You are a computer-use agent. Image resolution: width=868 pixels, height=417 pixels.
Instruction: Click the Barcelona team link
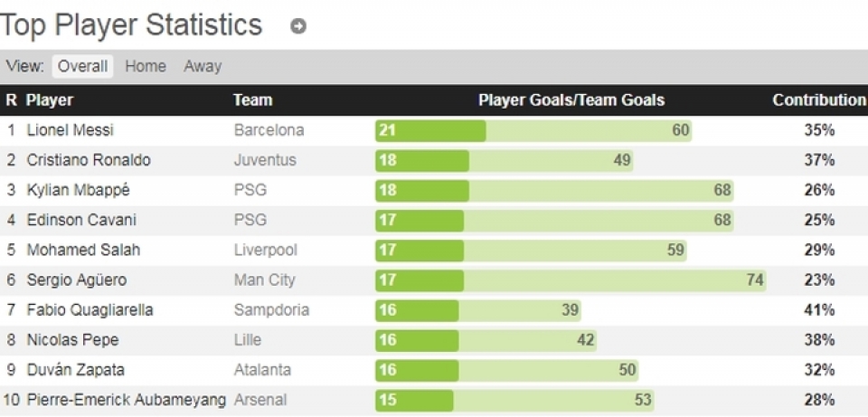[269, 130]
